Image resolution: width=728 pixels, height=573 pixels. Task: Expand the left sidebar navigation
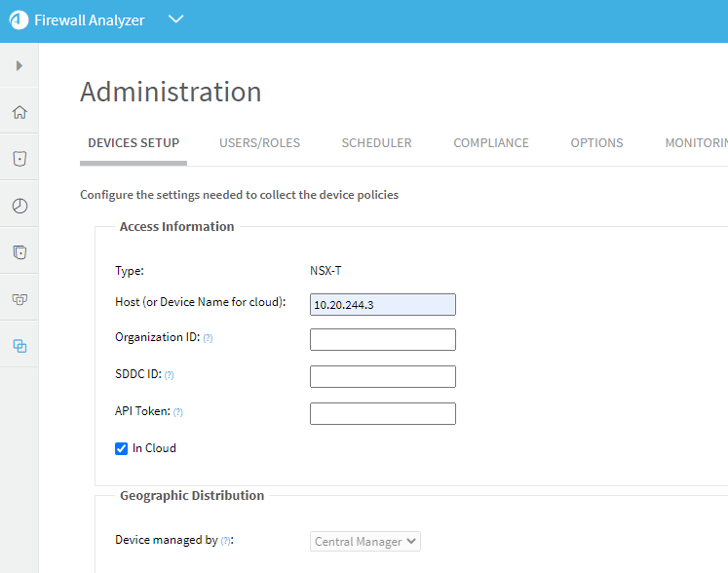click(19, 65)
